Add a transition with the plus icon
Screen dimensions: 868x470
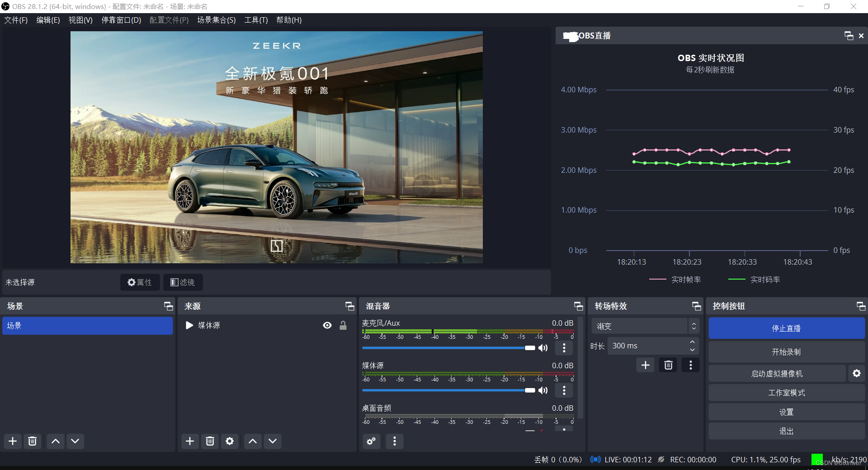click(x=646, y=365)
